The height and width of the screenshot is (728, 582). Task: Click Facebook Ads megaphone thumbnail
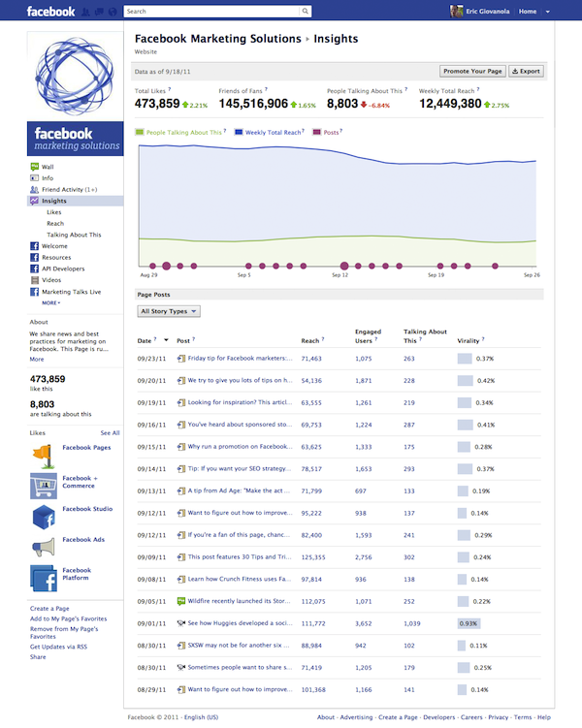click(44, 548)
